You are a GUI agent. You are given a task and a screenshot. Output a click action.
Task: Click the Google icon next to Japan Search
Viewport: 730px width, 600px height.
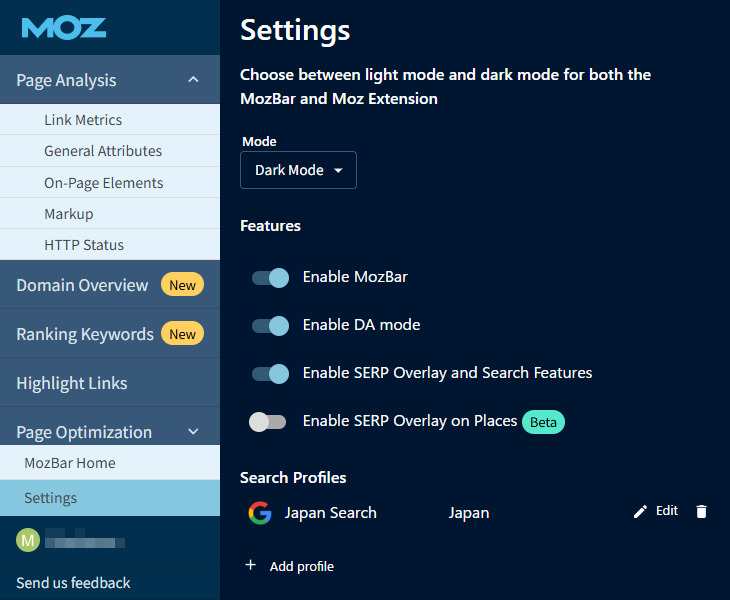260,513
